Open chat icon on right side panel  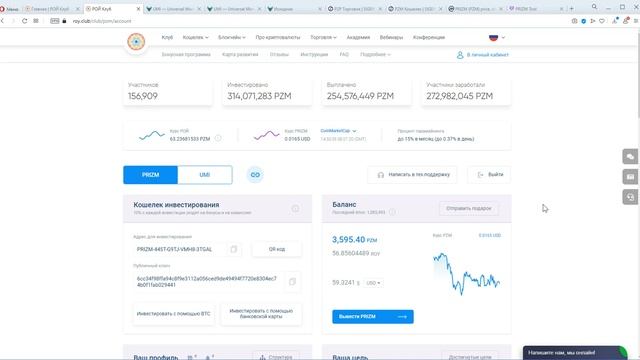[630, 156]
